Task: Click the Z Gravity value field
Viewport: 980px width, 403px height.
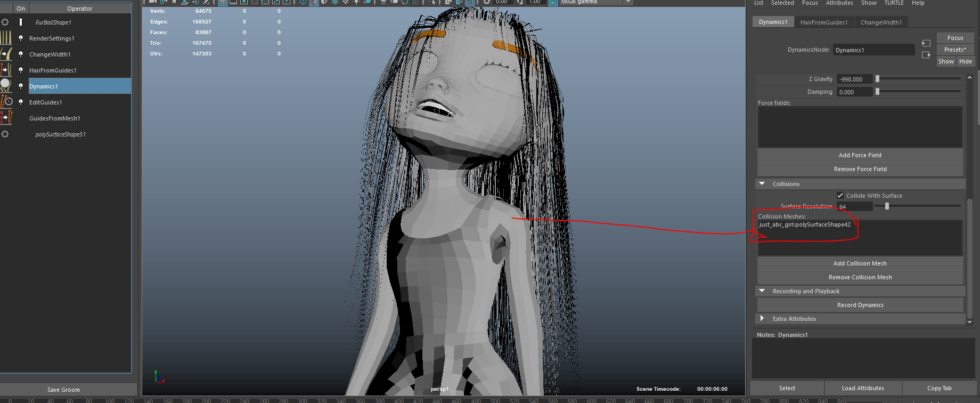Action: (854, 79)
